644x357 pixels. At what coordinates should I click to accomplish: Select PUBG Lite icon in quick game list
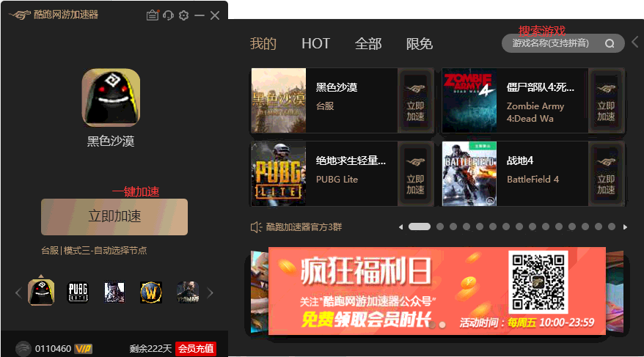click(x=78, y=292)
